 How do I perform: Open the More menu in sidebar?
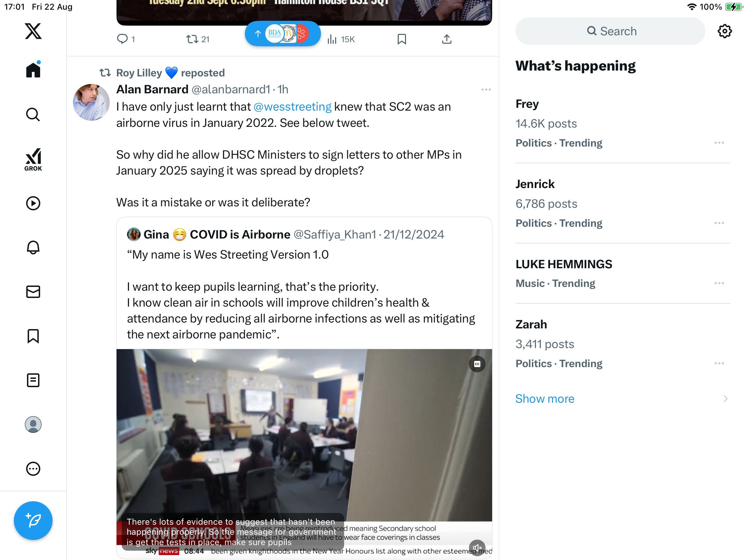pyautogui.click(x=33, y=469)
